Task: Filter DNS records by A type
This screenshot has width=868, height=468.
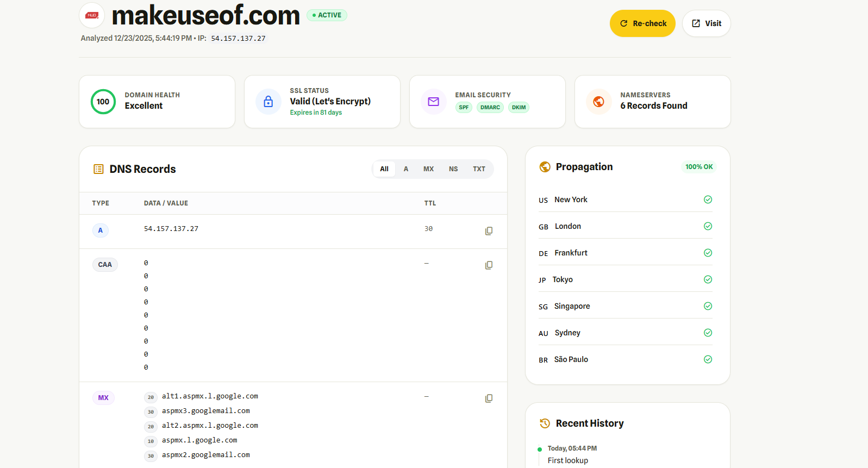Action: (x=406, y=169)
